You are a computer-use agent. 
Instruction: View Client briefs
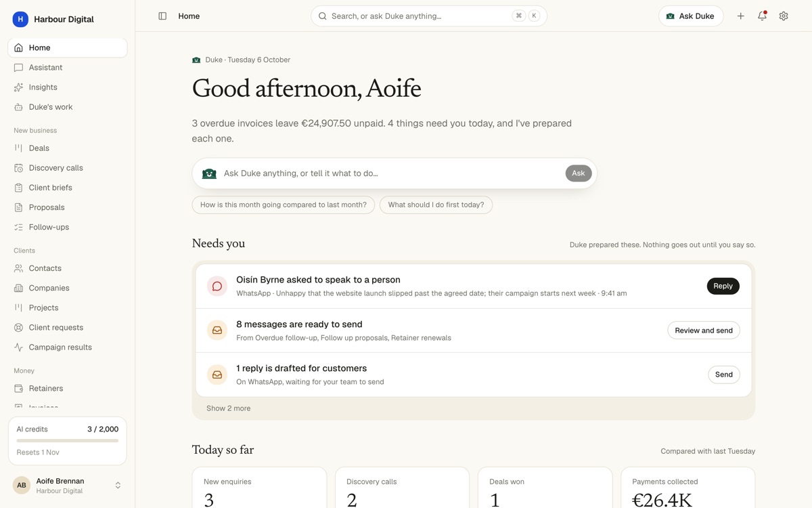point(68,188)
